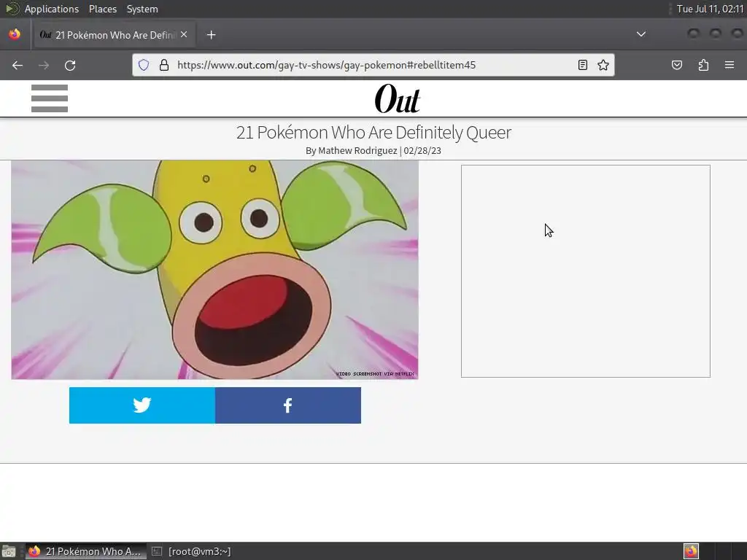Open the System menu
The width and height of the screenshot is (747, 560).
142,9
